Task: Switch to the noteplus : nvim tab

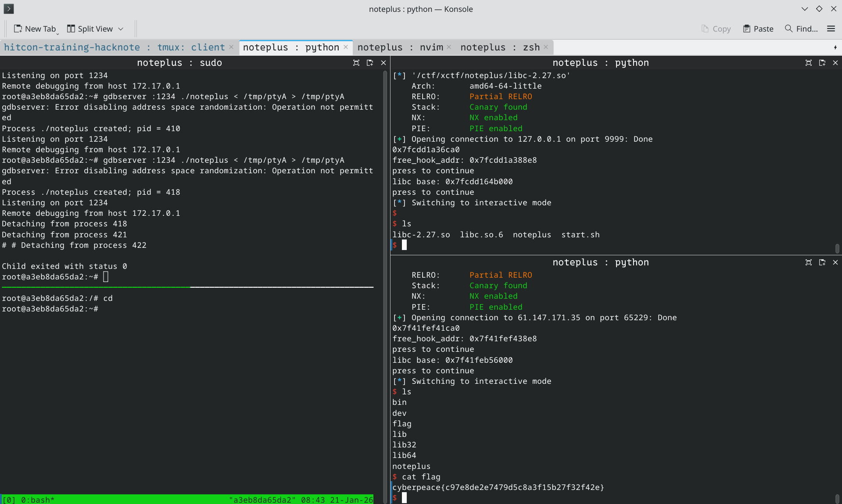Action: pos(400,47)
